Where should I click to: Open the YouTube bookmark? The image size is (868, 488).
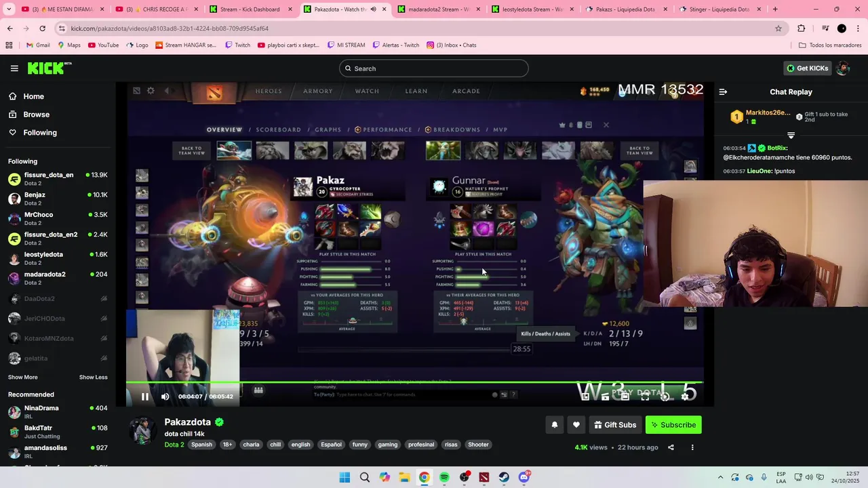point(103,45)
